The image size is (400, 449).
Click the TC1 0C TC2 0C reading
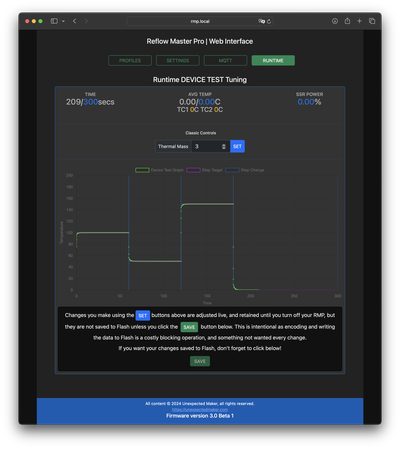coord(200,110)
